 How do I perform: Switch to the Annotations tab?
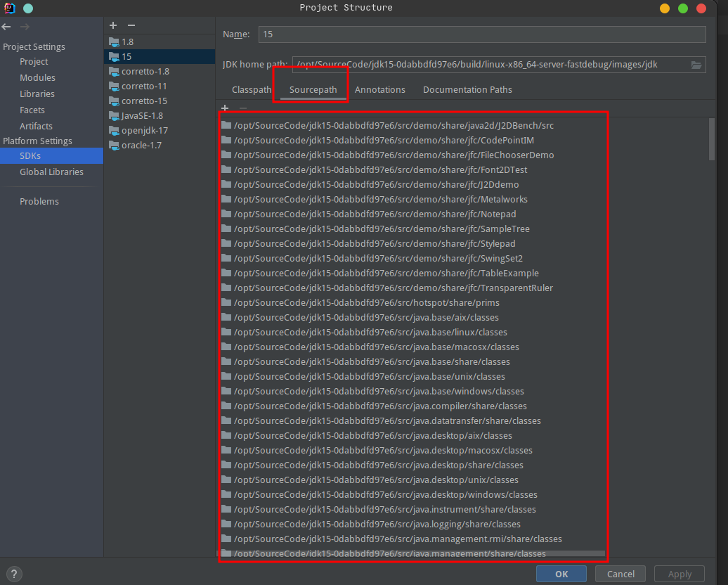coord(379,90)
